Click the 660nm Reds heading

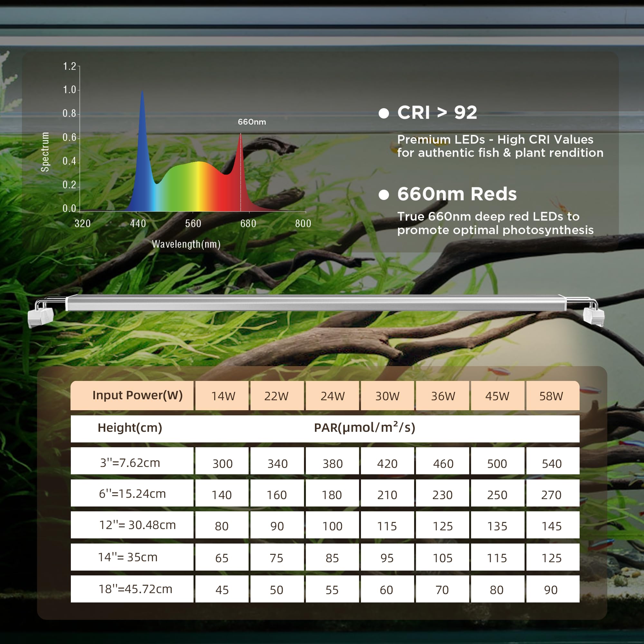coord(457,194)
